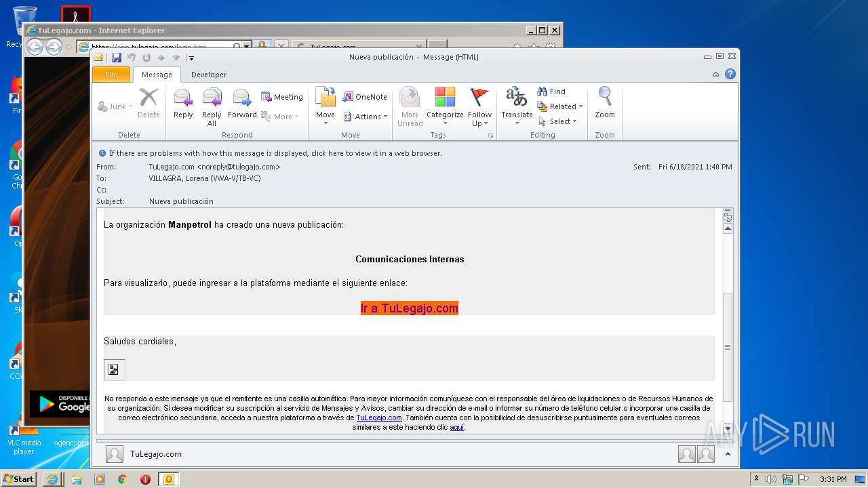Open the Categorize color menu
The width and height of the screenshot is (868, 488).
click(445, 106)
